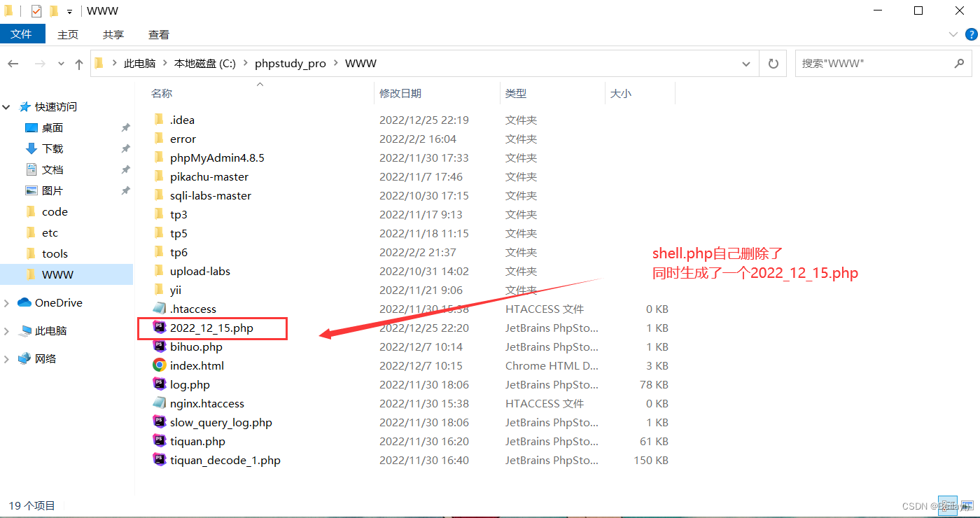
Task: Select the code folder in sidebar
Action: 55,211
